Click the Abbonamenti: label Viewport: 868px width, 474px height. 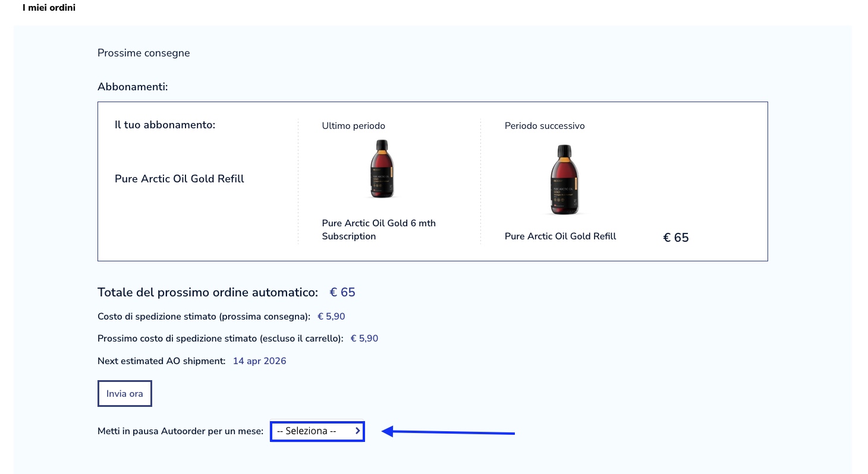tap(133, 87)
